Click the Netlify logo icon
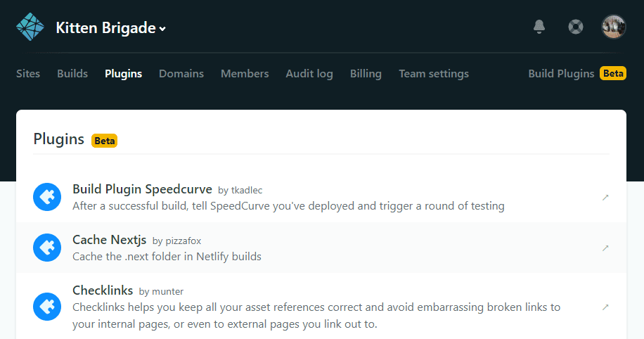The image size is (644, 339). (x=31, y=27)
